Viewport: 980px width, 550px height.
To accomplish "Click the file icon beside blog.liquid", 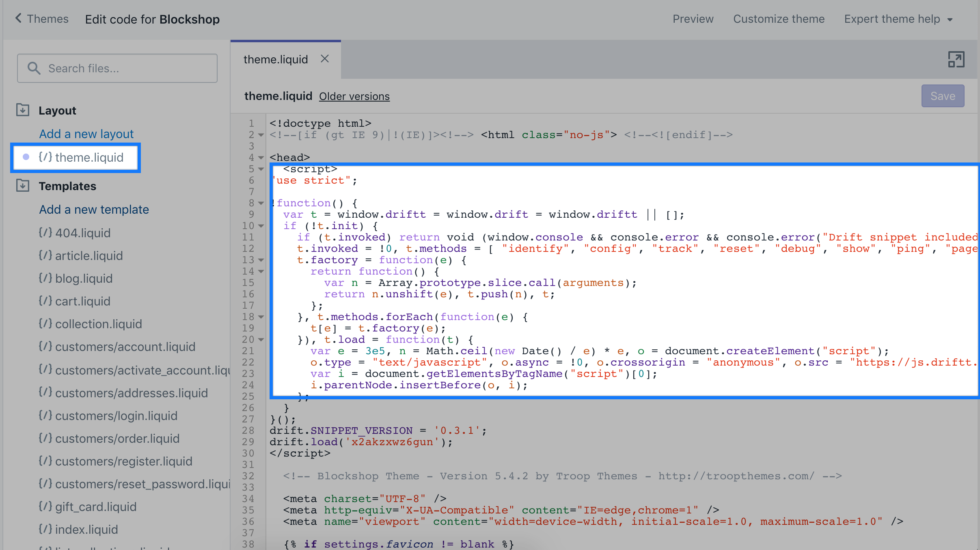I will 45,278.
